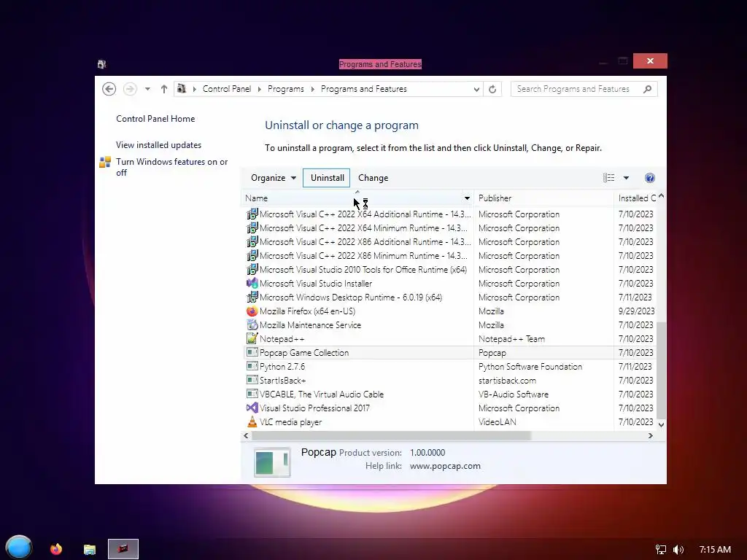Select Popcap Game Collection row
Image resolution: width=747 pixels, height=560 pixels.
click(x=449, y=353)
